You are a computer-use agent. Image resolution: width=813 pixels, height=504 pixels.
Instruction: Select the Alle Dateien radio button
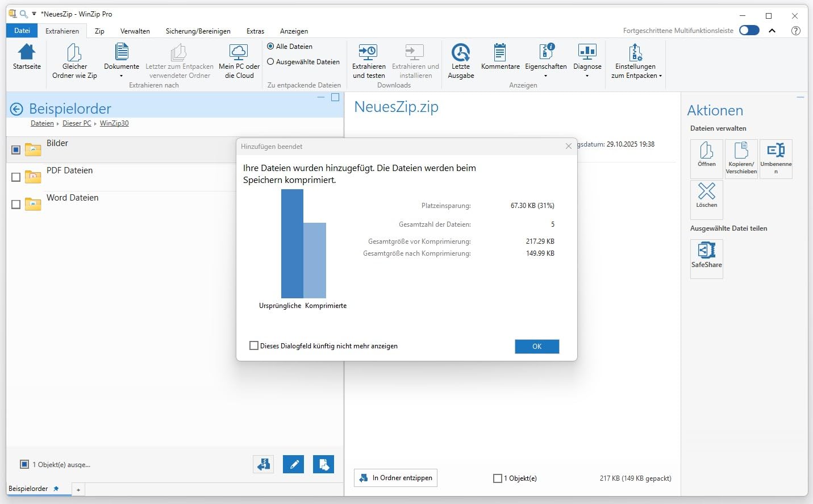click(x=270, y=47)
